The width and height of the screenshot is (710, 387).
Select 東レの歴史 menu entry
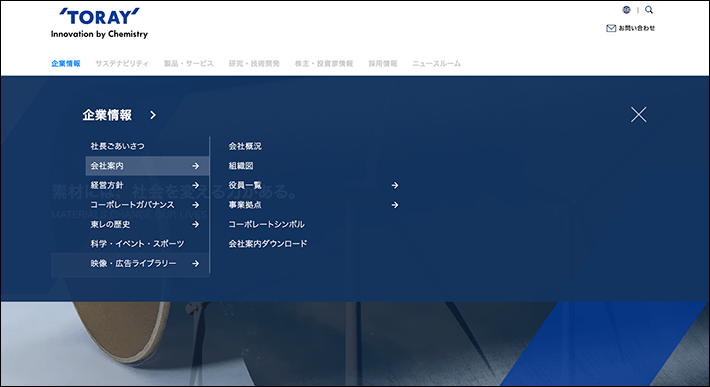tap(110, 224)
